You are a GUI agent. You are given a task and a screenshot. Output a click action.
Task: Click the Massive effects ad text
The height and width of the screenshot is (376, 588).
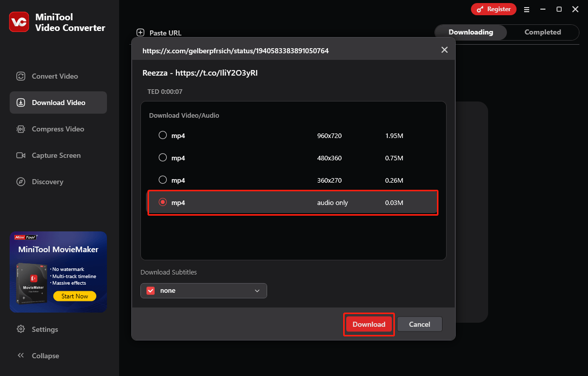point(69,283)
